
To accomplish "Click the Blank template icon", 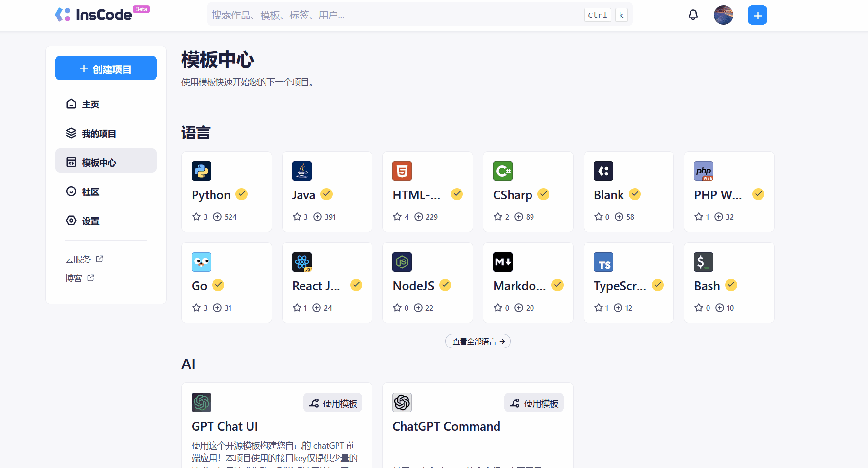I will tap(603, 171).
